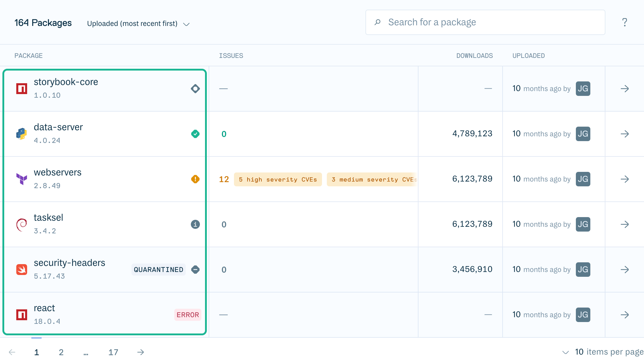Open the storybook-core package name

point(66,82)
